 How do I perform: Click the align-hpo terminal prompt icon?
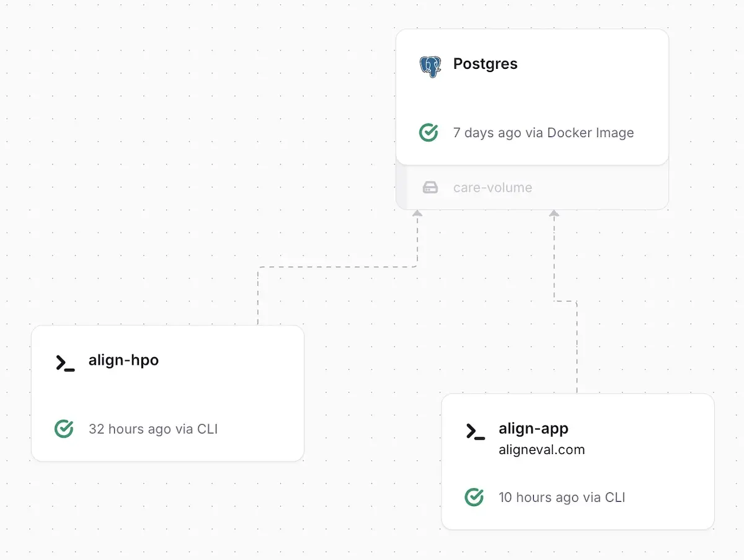65,363
